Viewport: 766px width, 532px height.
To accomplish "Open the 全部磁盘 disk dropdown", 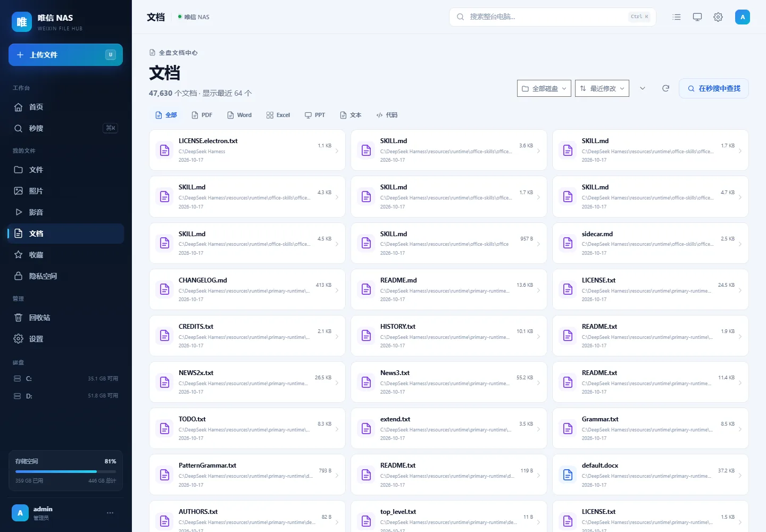I will 544,88.
